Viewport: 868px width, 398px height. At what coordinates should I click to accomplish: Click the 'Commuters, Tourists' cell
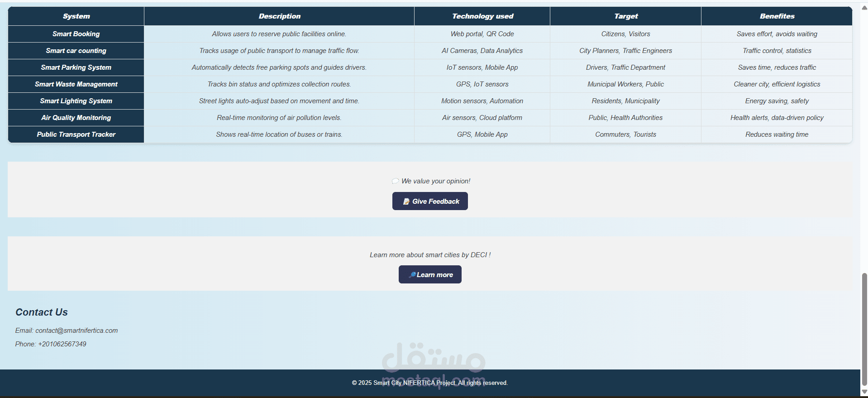click(626, 134)
